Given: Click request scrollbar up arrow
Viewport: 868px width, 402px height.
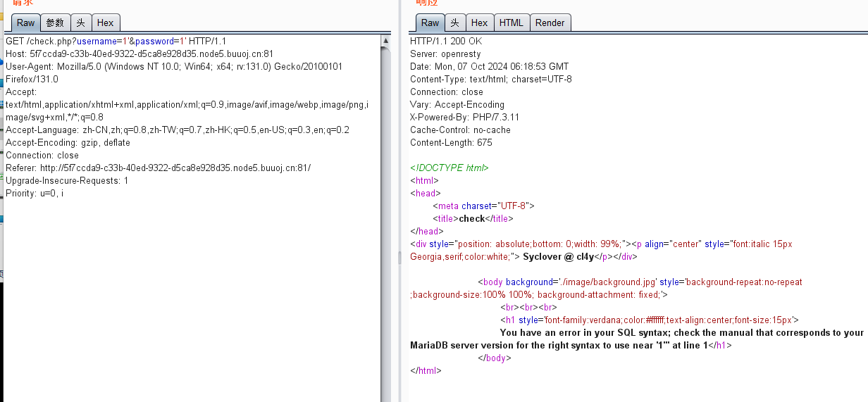Looking at the screenshot, I should [x=385, y=41].
